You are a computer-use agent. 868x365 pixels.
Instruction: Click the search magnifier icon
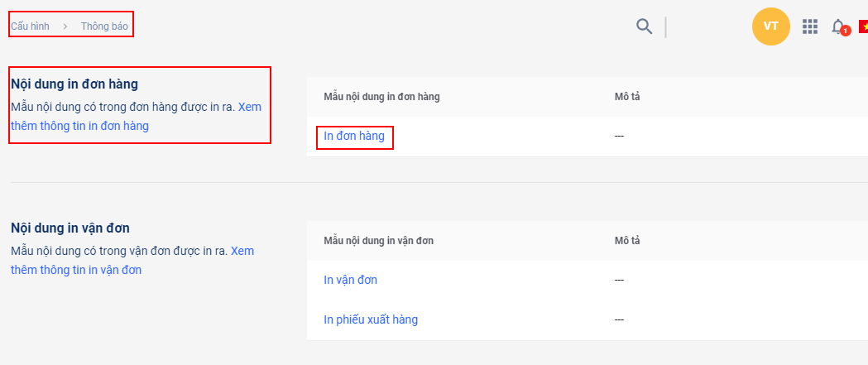pyautogui.click(x=644, y=26)
